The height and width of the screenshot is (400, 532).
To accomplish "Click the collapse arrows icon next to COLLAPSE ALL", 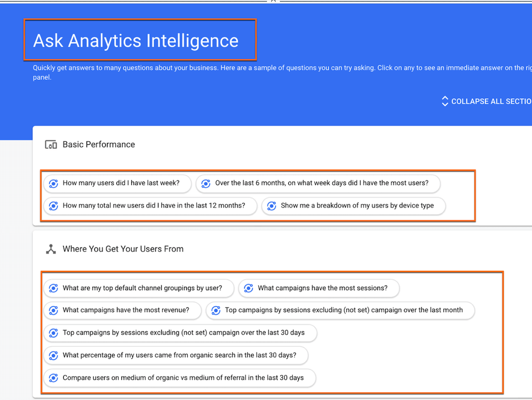I will [444, 101].
